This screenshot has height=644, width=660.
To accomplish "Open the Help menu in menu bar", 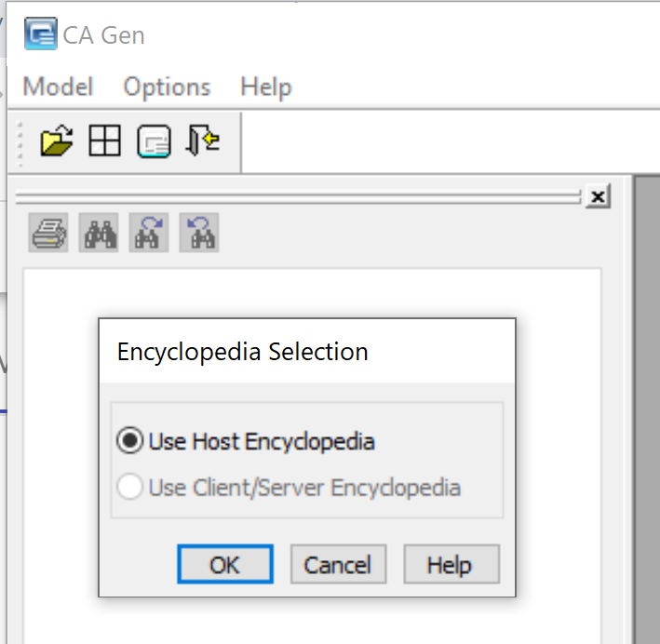I will [x=266, y=87].
